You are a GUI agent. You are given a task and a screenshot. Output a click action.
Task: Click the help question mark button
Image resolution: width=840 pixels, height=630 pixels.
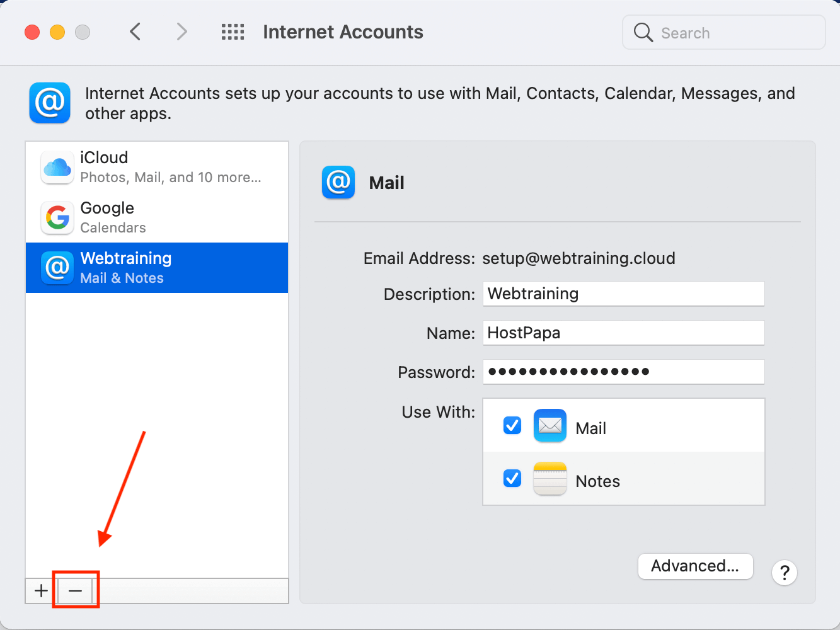[x=784, y=573]
